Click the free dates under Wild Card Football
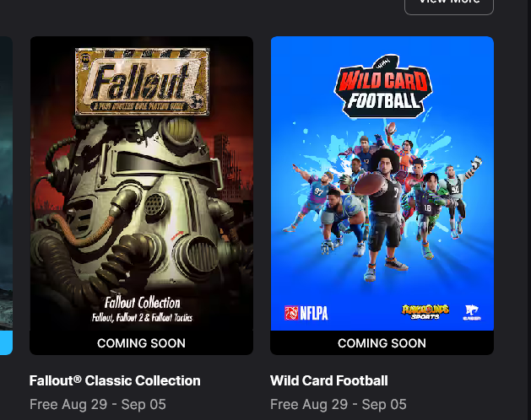The image size is (531, 420). click(339, 405)
